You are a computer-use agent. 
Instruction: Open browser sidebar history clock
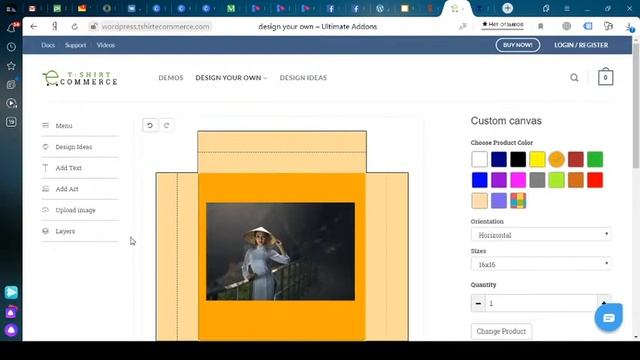[11, 47]
